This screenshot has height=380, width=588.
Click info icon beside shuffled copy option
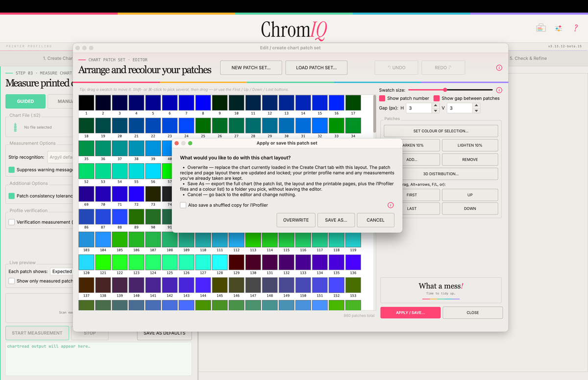point(391,205)
